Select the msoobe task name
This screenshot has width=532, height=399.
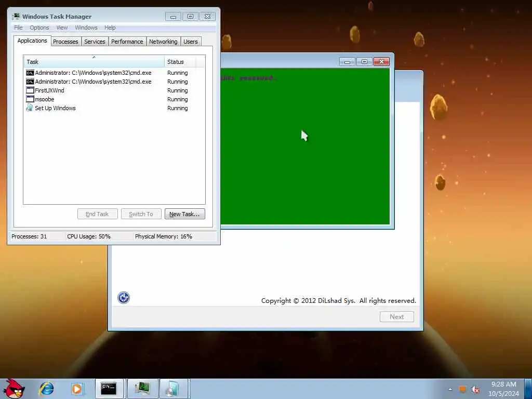click(45, 99)
